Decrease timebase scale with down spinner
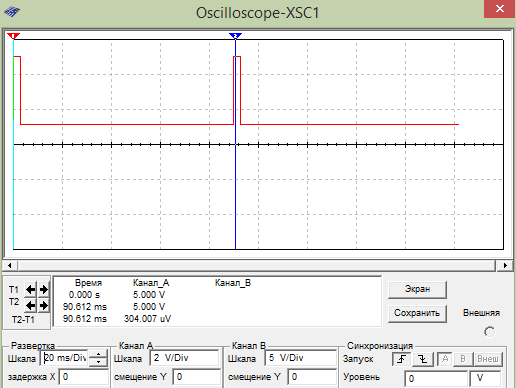516x388 pixels. click(99, 362)
